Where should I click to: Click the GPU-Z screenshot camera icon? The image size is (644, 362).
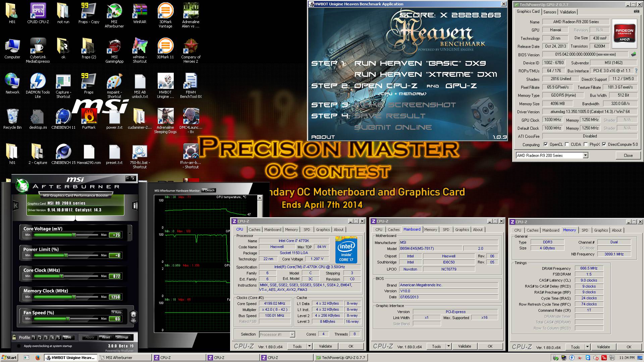tap(636, 11)
